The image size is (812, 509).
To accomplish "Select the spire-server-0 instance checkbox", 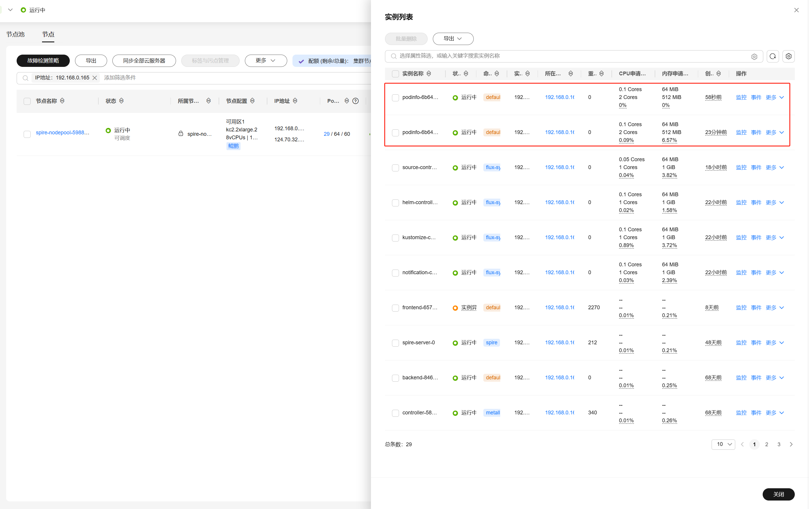I will point(395,343).
